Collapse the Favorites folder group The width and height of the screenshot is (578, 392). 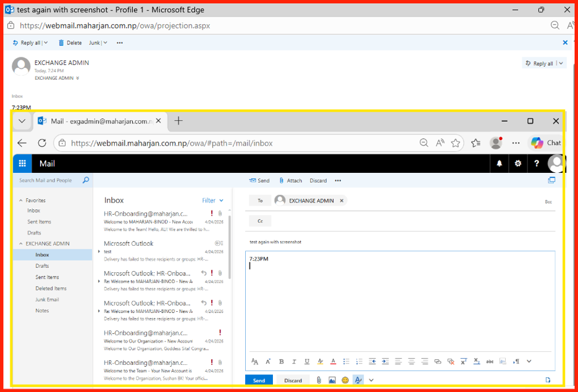(20, 201)
